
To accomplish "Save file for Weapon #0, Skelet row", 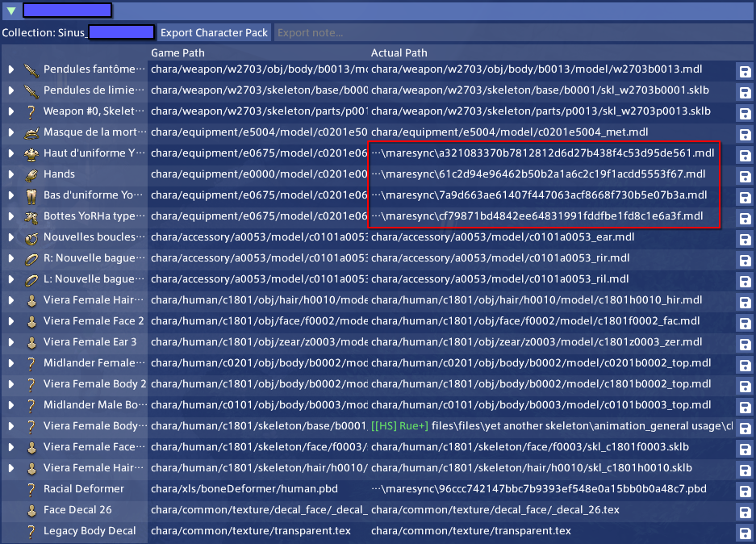I will coord(745,114).
